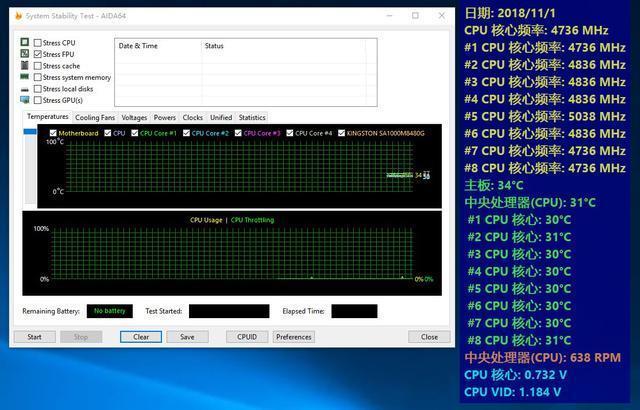Click the 34°C motherboard temperature reading

(x=494, y=185)
